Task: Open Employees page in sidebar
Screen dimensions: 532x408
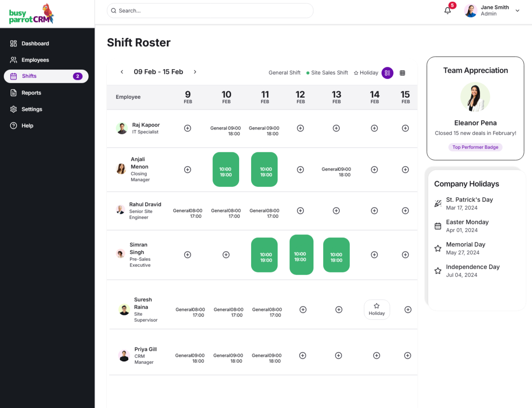Action: click(x=35, y=60)
